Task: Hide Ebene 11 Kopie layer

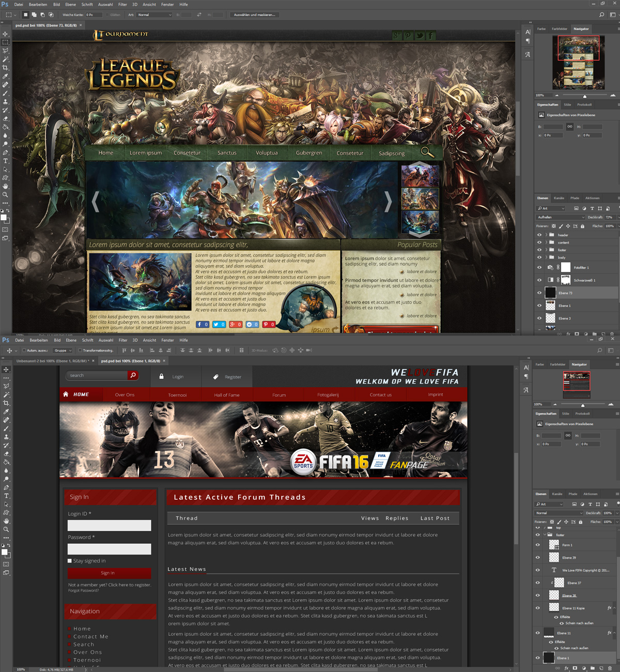Action: (x=538, y=608)
